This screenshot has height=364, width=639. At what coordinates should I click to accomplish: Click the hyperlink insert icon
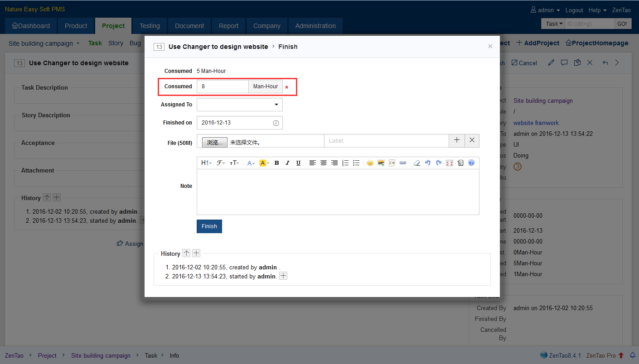(403, 163)
